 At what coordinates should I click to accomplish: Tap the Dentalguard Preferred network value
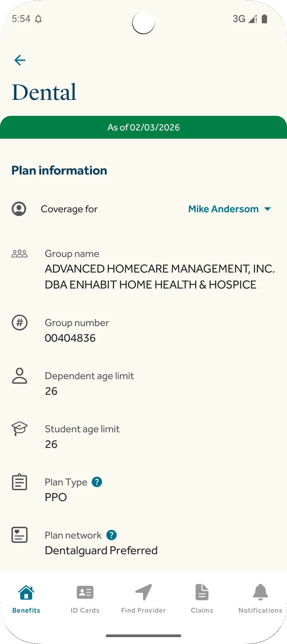click(101, 550)
